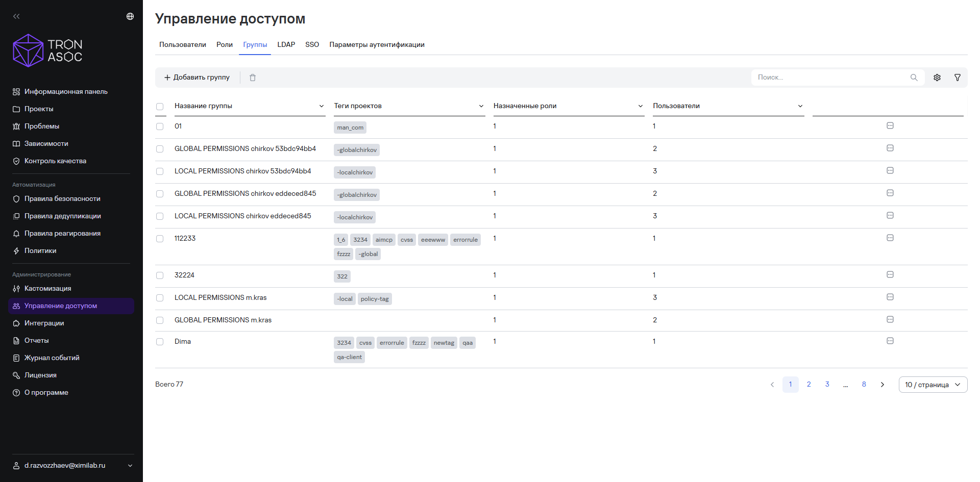The height and width of the screenshot is (482, 980).
Task: Go to next page arrow
Action: pyautogui.click(x=883, y=385)
